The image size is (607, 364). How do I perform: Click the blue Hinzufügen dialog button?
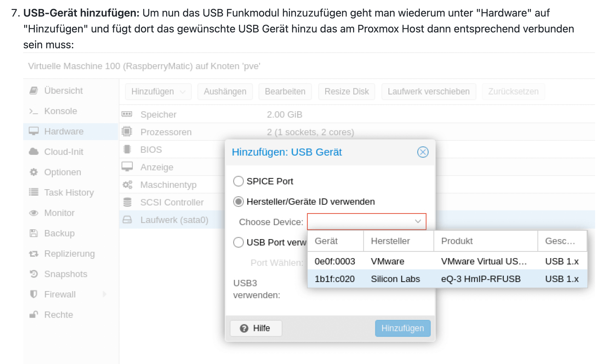[x=402, y=328]
